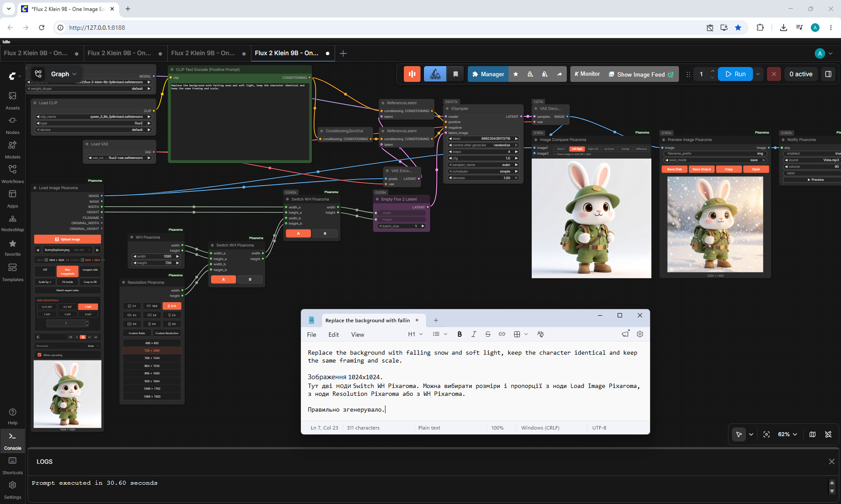Open Notepad table dropdown
The image size is (841, 504).
(x=521, y=334)
